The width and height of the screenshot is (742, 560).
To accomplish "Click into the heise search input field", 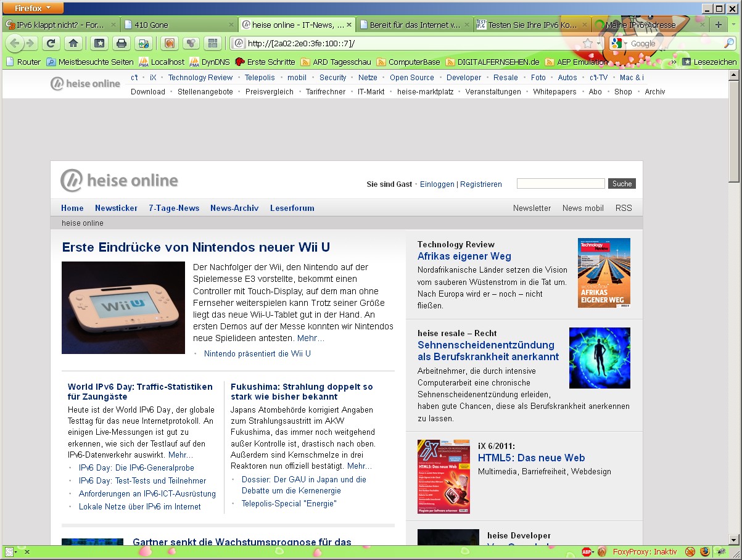I will tap(561, 184).
